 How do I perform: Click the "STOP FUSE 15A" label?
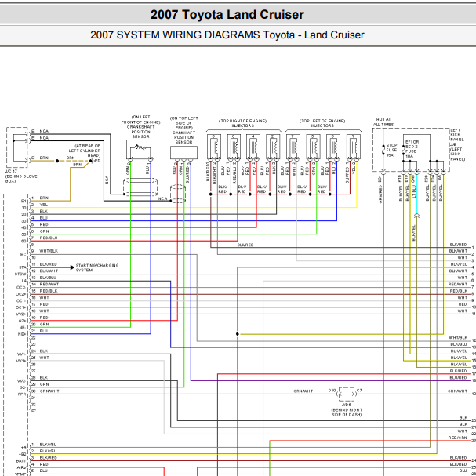tap(391, 150)
